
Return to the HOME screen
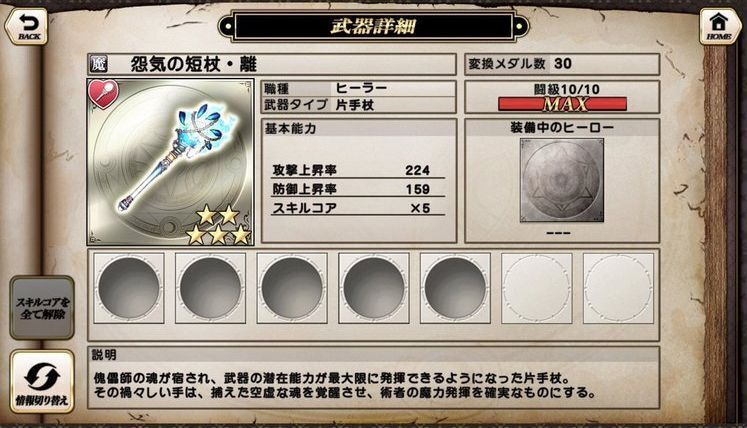coord(719,26)
